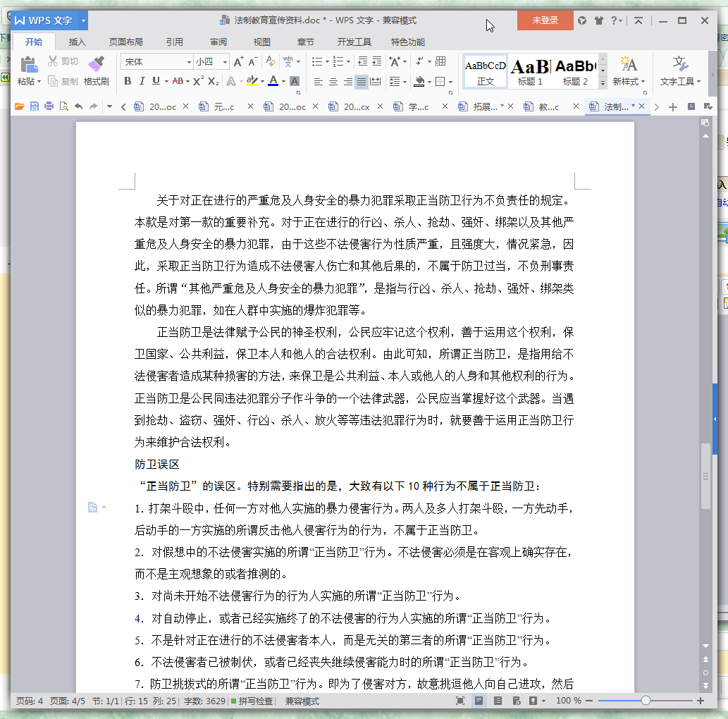Click the phonetic guide (wén) icon

coord(288,61)
